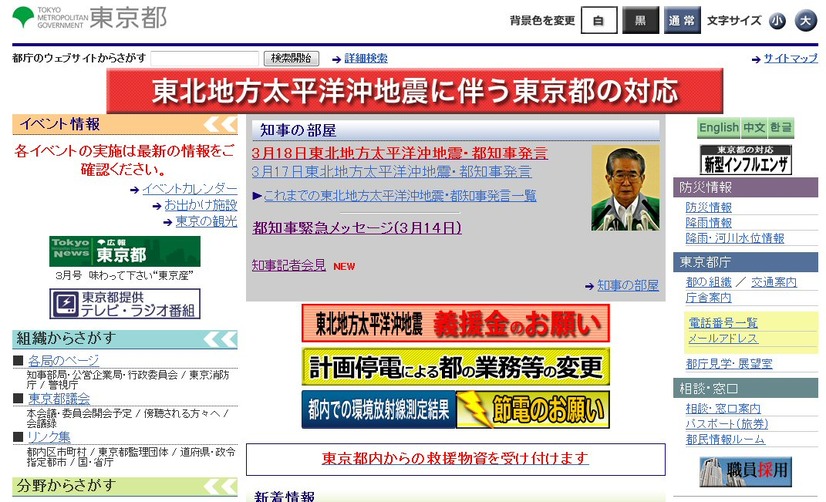Open the 交通案内 link
Viewport: 826px width, 502px height.
click(774, 282)
